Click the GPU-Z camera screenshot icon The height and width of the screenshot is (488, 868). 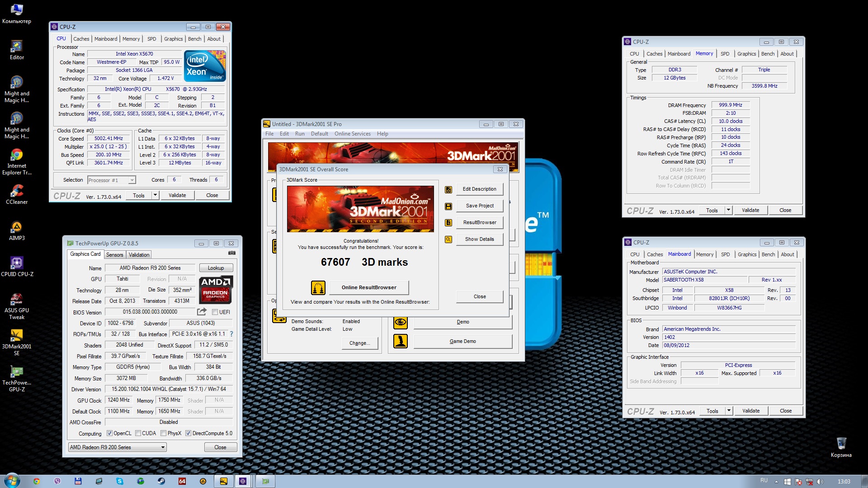point(232,253)
